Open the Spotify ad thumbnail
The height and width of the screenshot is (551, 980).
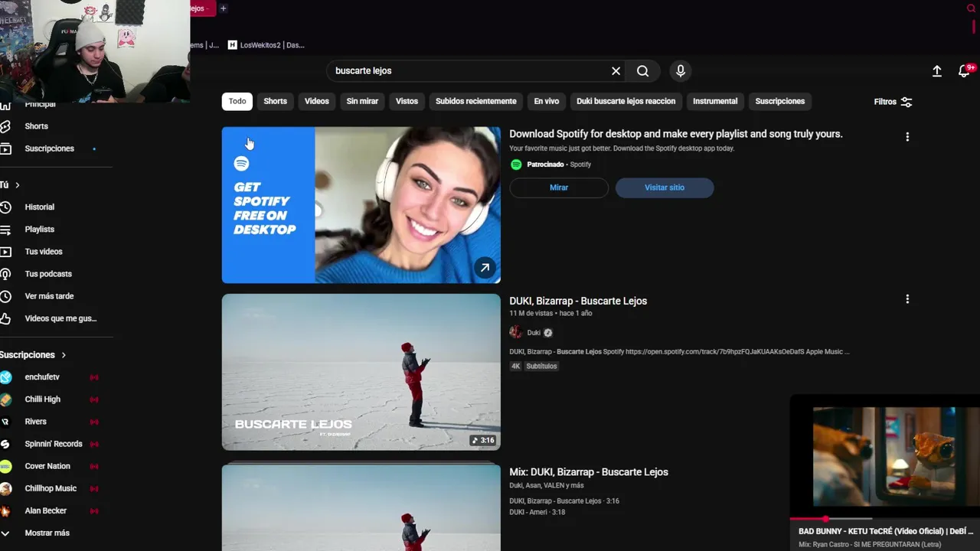[361, 205]
